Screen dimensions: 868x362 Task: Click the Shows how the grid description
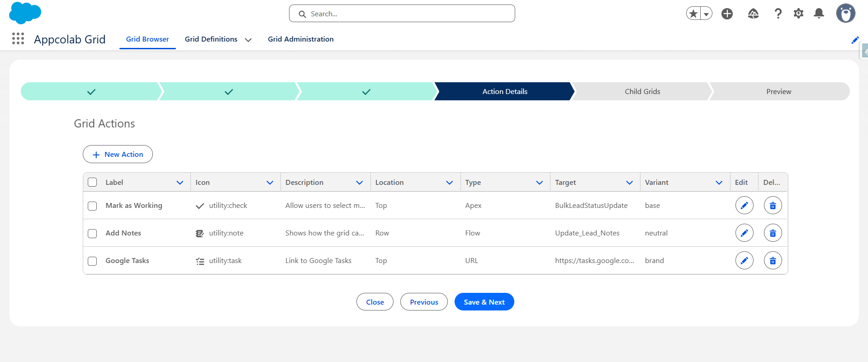tap(325, 233)
